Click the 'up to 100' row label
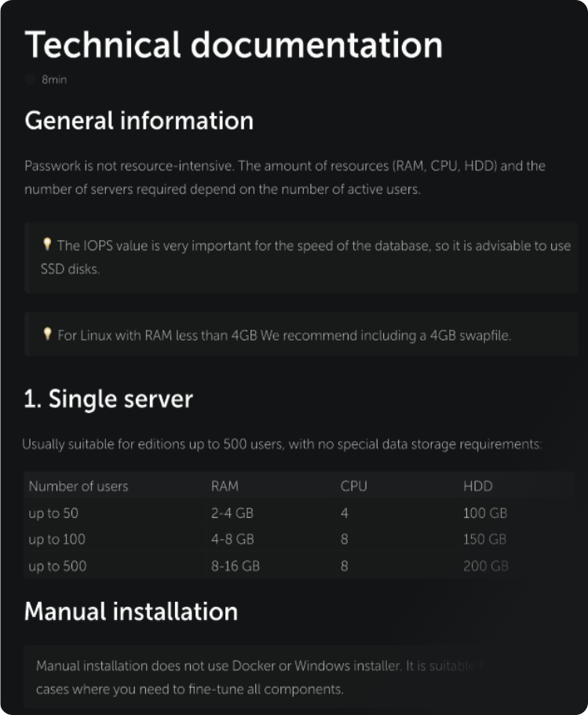This screenshot has height=715, width=588. click(57, 539)
